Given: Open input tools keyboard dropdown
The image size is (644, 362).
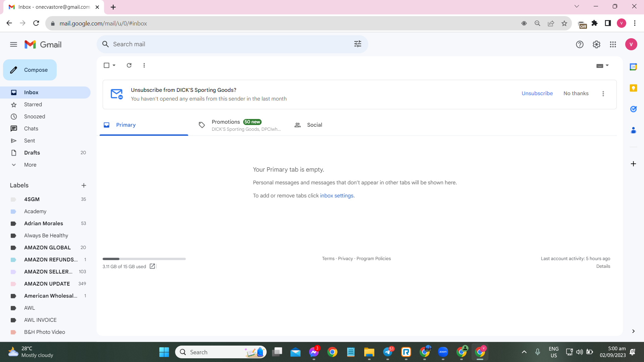Looking at the screenshot, I should [x=602, y=66].
